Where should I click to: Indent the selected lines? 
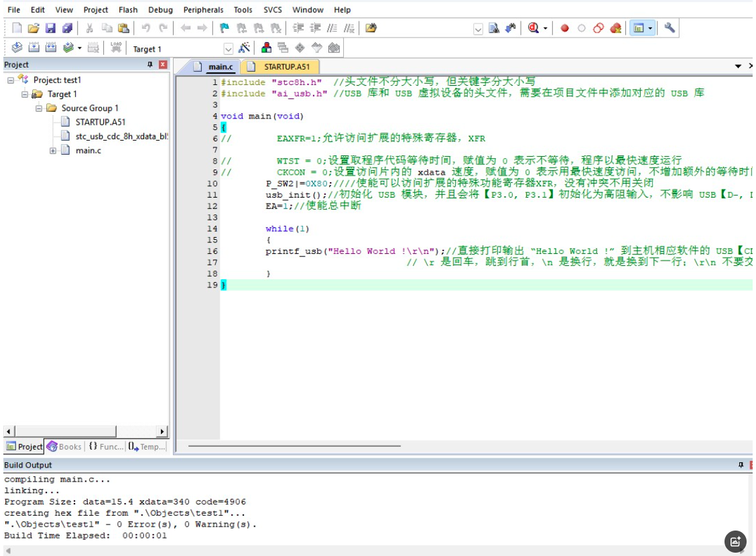pyautogui.click(x=298, y=28)
